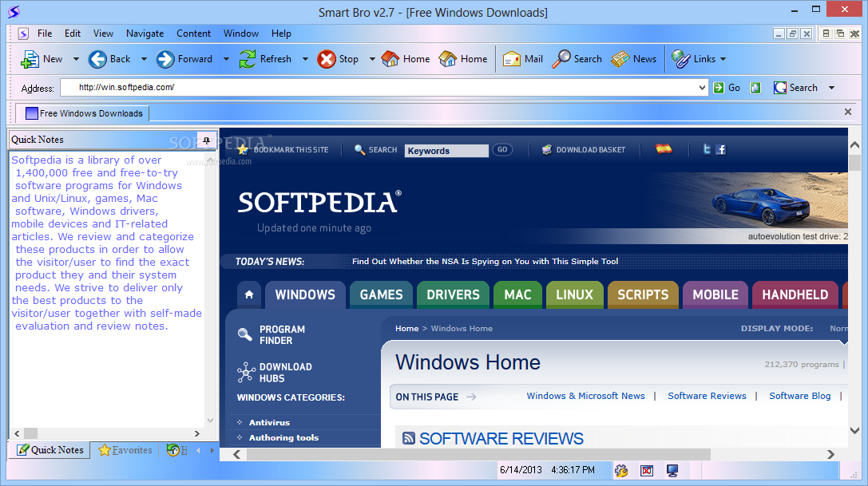Click the red X status bar icon
Image resolution: width=868 pixels, height=486 pixels.
[x=647, y=471]
